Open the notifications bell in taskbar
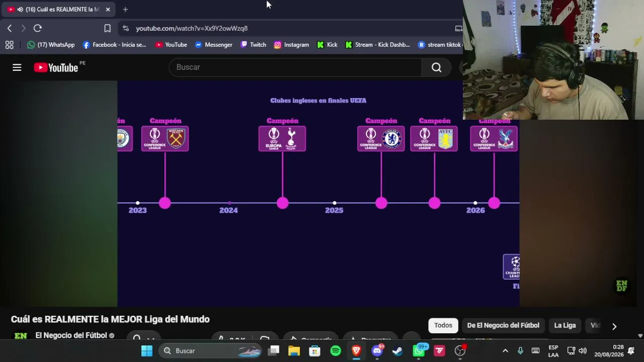Screen dimensions: 644x362 pyautogui.click(x=631, y=351)
